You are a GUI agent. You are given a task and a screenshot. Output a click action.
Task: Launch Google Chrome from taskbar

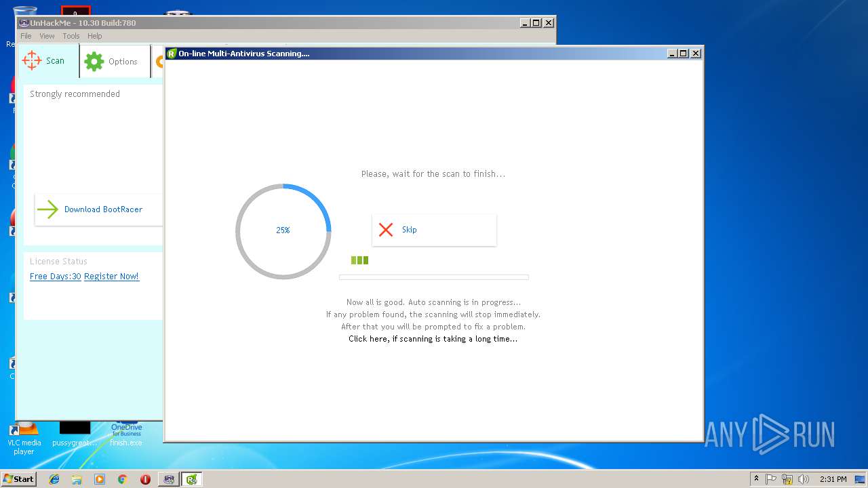[122, 479]
